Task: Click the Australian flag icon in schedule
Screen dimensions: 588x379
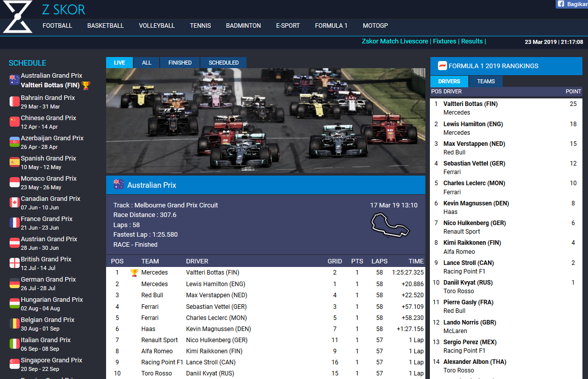Action: coord(14,80)
